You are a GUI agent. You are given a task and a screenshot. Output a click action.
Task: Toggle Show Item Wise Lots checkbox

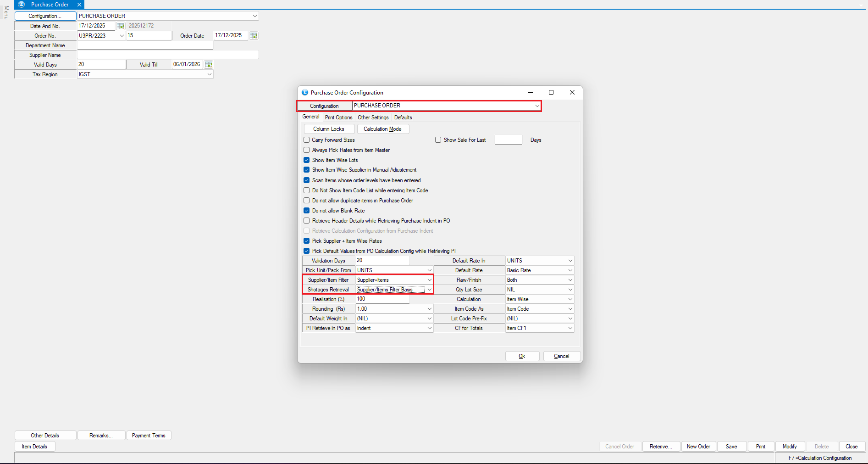pos(307,160)
